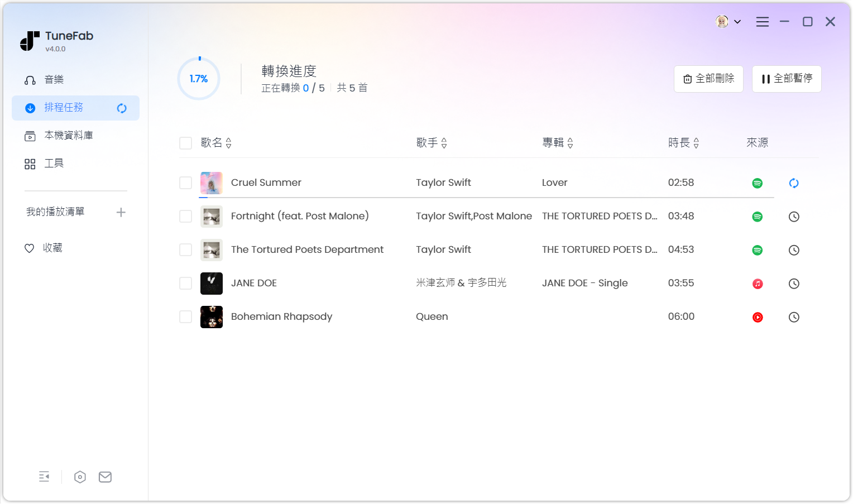Viewport: 853px width, 504px height.
Task: Open 收藏 favorites in the sidebar
Action: [52, 247]
